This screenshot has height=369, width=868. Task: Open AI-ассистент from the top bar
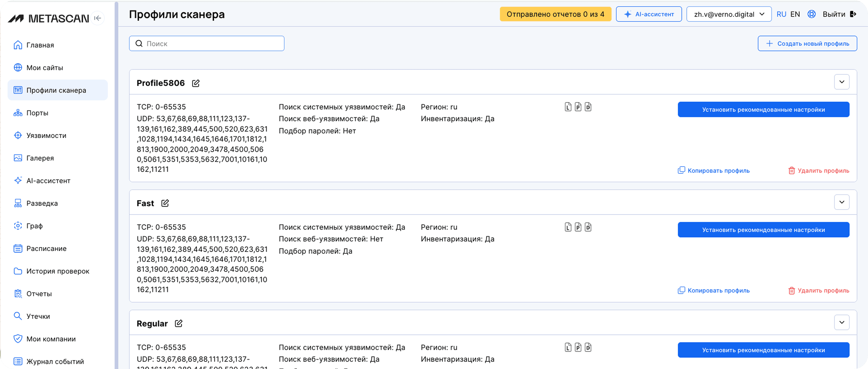[x=649, y=14]
